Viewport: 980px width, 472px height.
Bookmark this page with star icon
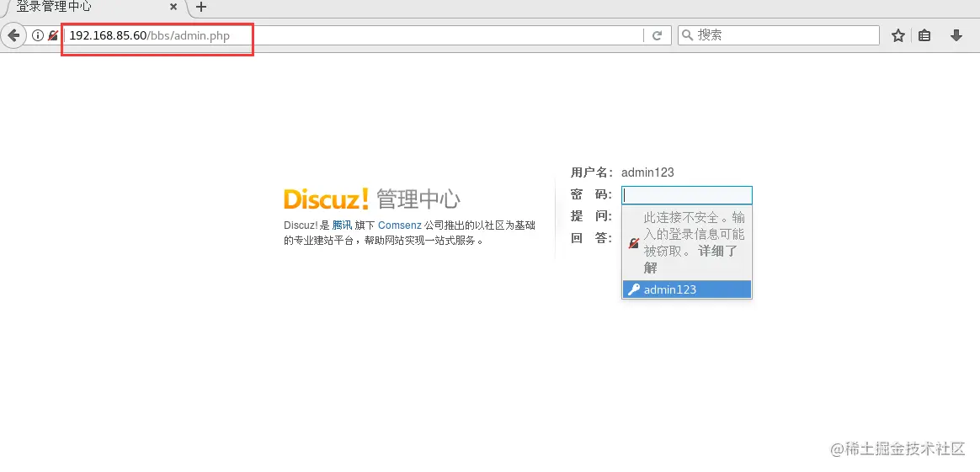[898, 35]
